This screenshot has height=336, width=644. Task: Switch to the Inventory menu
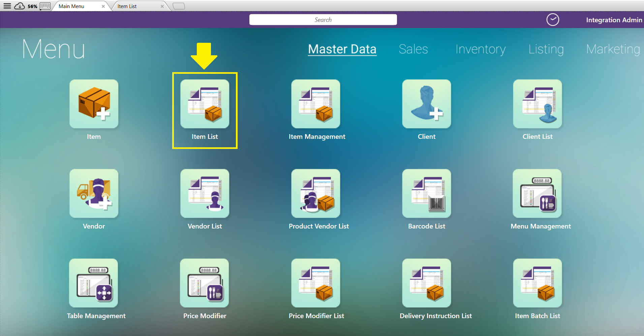[480, 49]
